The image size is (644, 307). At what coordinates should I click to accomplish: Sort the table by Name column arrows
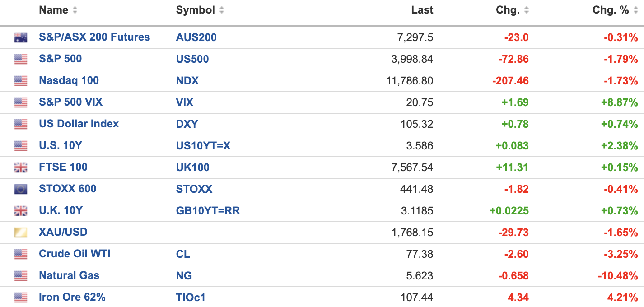pyautogui.click(x=75, y=10)
